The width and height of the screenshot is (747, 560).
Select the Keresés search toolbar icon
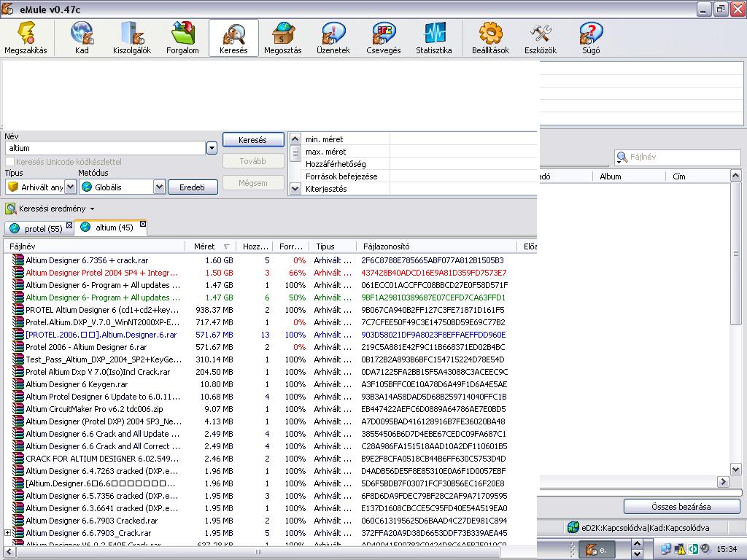click(x=233, y=38)
